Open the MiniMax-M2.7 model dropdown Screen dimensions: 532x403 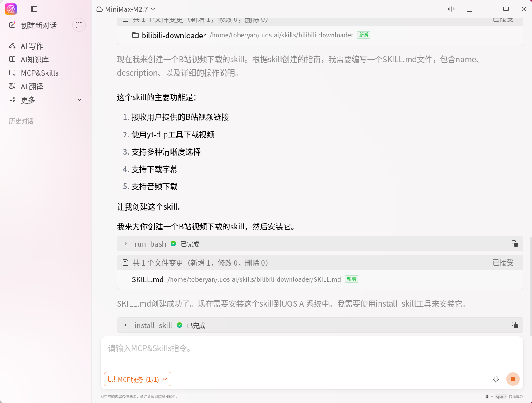point(125,9)
